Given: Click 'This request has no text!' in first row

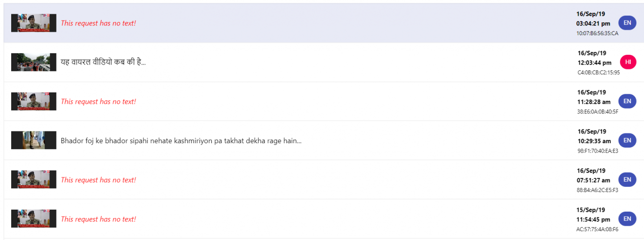Looking at the screenshot, I should pyautogui.click(x=99, y=23).
